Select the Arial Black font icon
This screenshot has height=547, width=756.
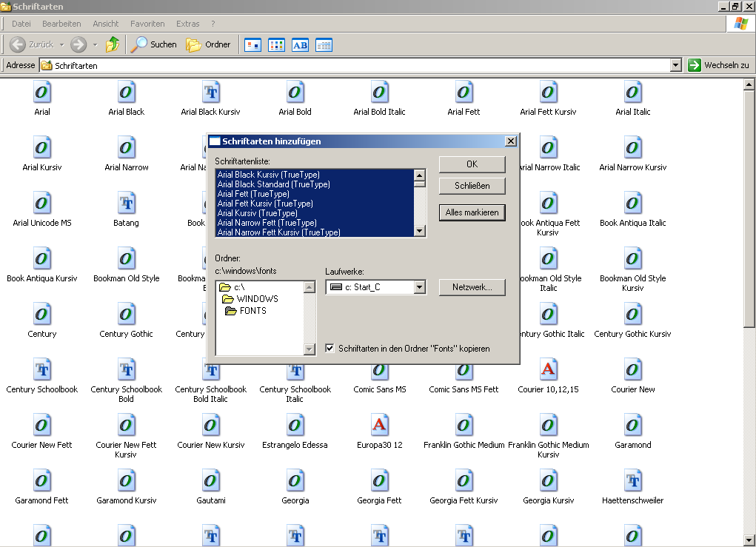point(127,92)
